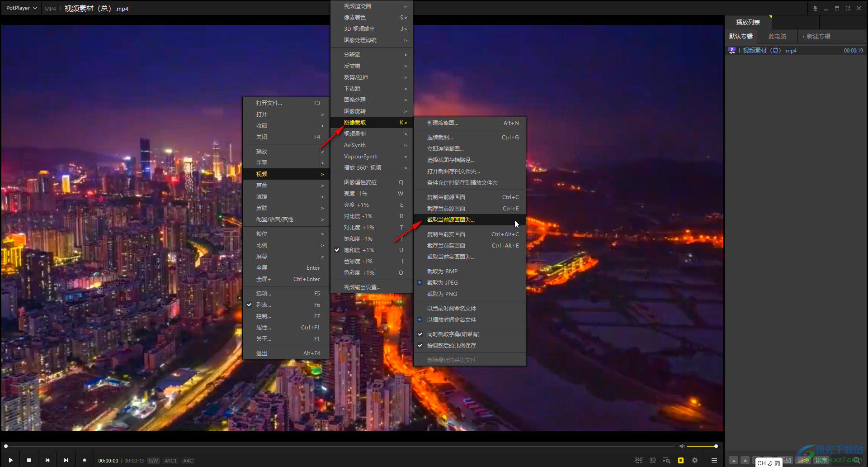Open the PotPlayer main menu dropdown

[x=21, y=8]
